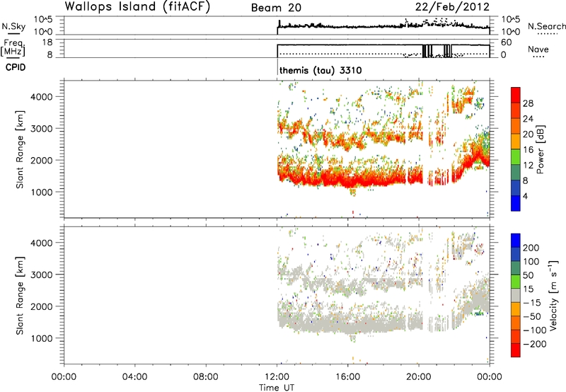Click the date '22/Feb/2012'
The width and height of the screenshot is (566, 392).
coord(452,7)
